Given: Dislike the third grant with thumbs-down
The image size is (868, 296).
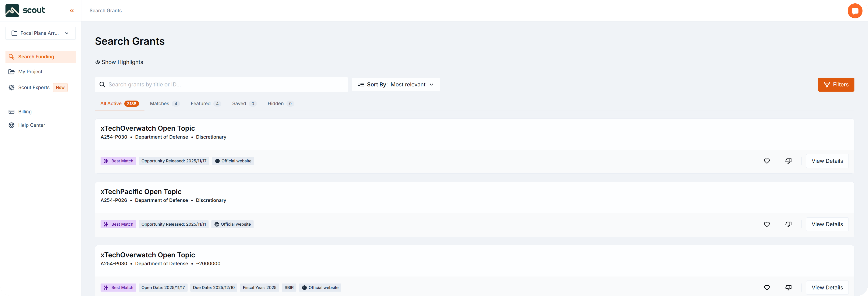Looking at the screenshot, I should (x=788, y=288).
